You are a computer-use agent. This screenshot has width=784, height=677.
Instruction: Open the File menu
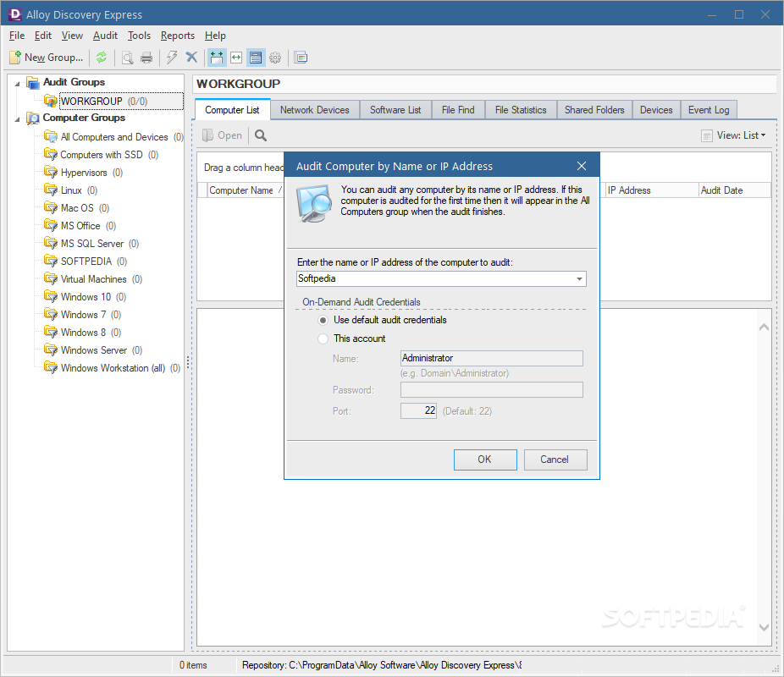click(16, 36)
